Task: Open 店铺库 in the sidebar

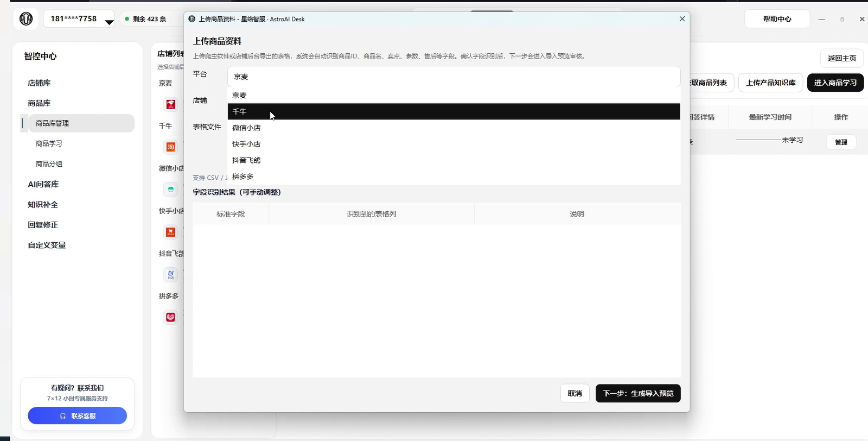Action: coord(39,83)
